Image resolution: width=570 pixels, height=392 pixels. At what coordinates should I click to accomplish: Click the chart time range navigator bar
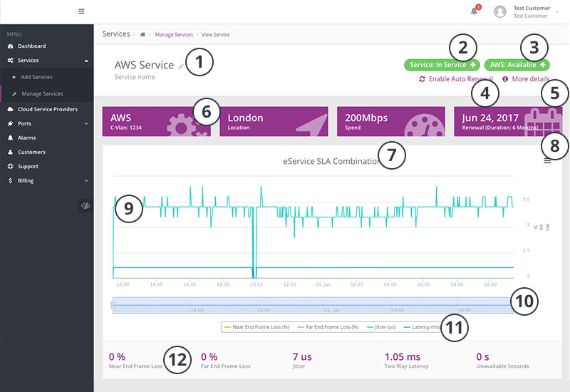pos(313,305)
